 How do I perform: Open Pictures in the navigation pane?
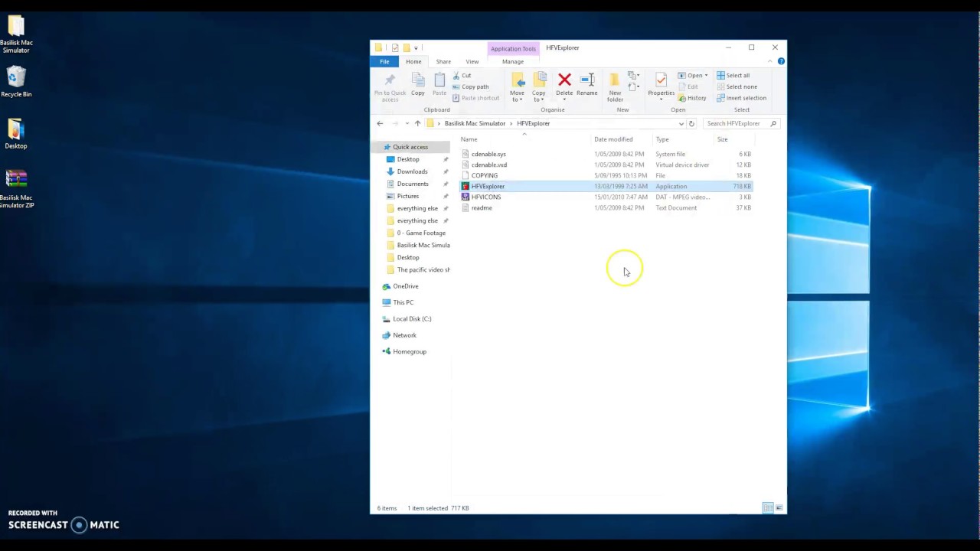click(408, 196)
